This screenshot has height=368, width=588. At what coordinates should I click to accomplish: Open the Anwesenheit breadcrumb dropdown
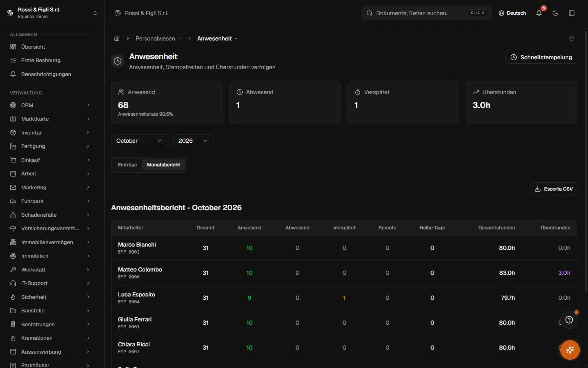[x=217, y=38]
